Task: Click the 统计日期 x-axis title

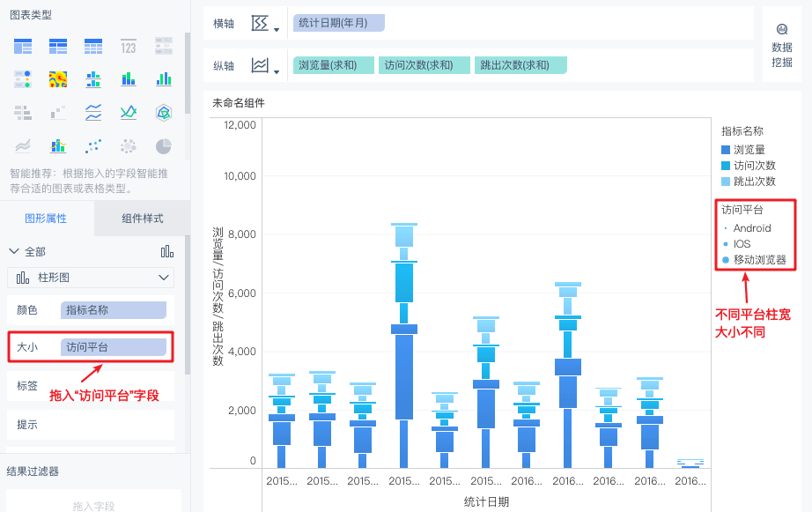Action: 486,501
